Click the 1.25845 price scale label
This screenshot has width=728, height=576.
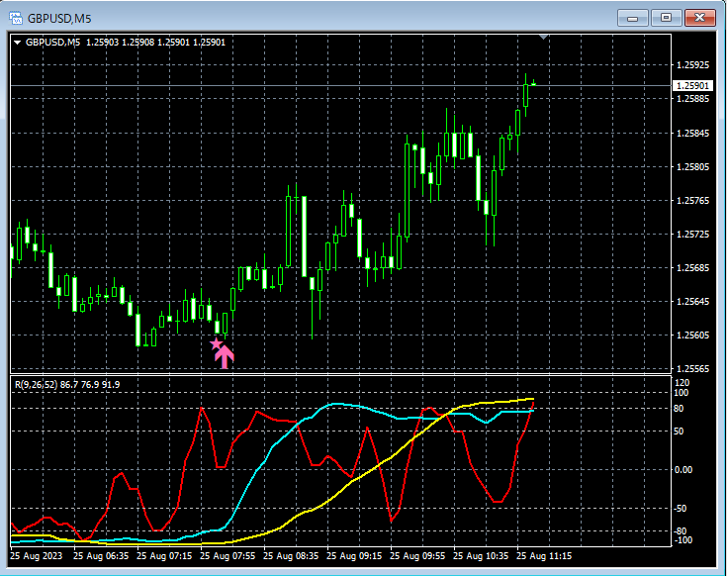pos(692,134)
